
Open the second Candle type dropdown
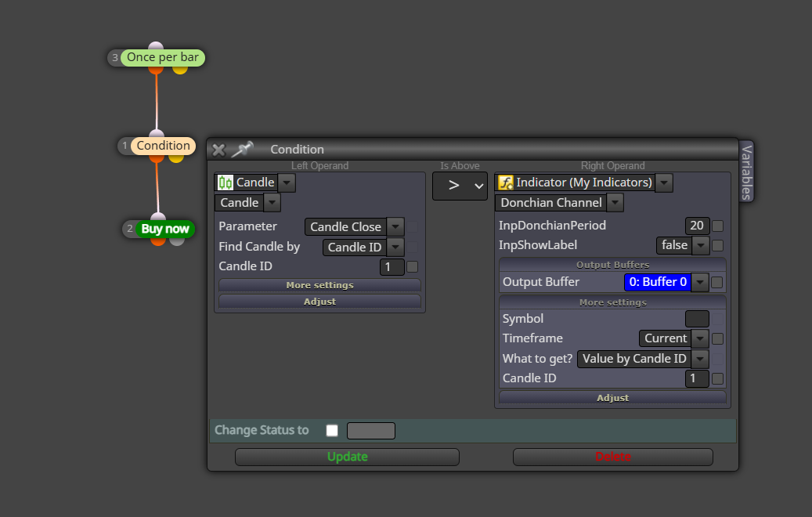272,203
